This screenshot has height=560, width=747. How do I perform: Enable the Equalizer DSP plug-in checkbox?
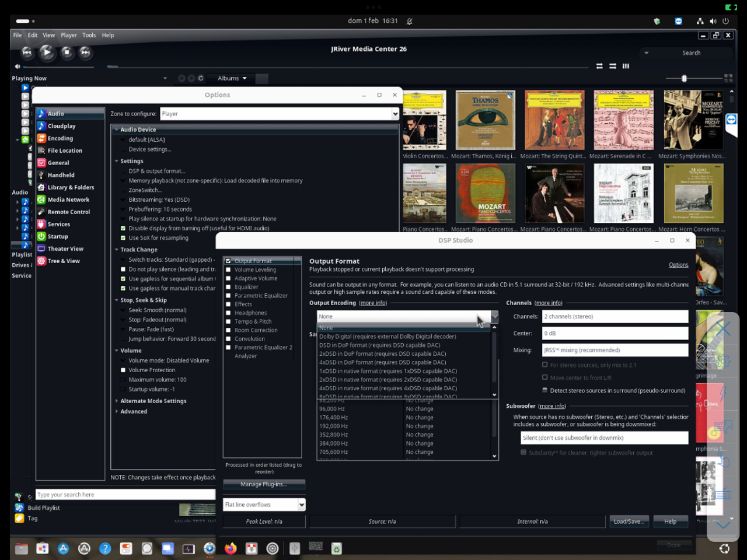coord(229,287)
